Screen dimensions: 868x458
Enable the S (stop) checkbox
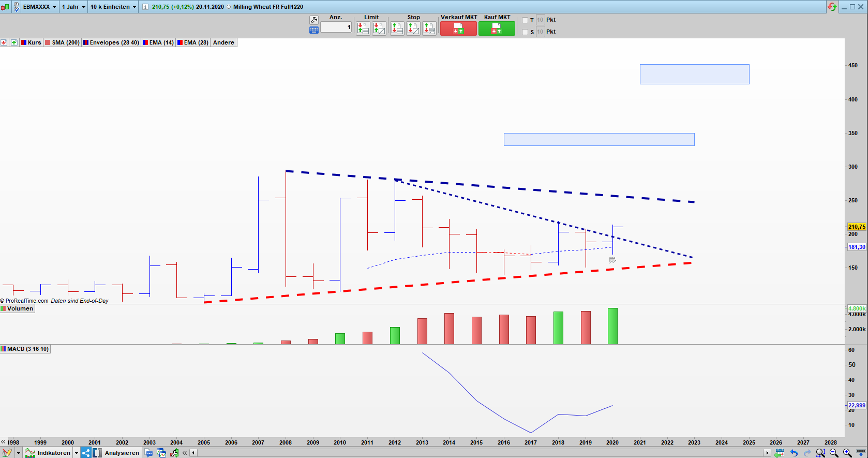click(525, 32)
